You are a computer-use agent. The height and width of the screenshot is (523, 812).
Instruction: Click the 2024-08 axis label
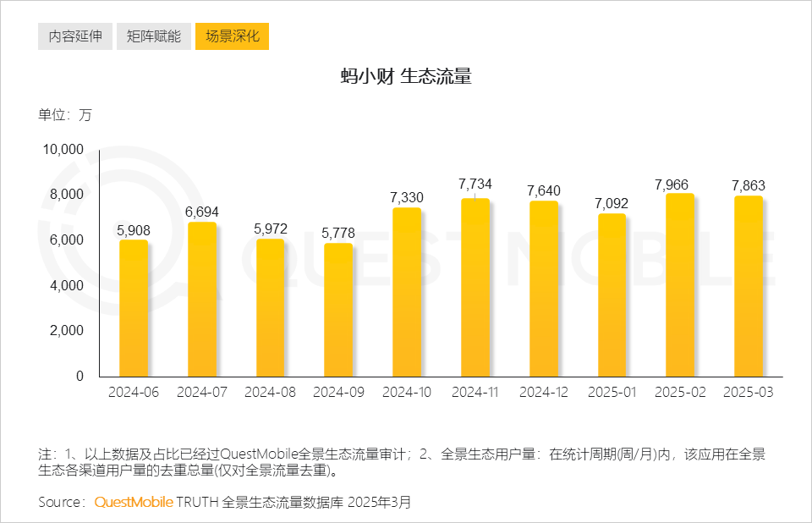point(271,393)
